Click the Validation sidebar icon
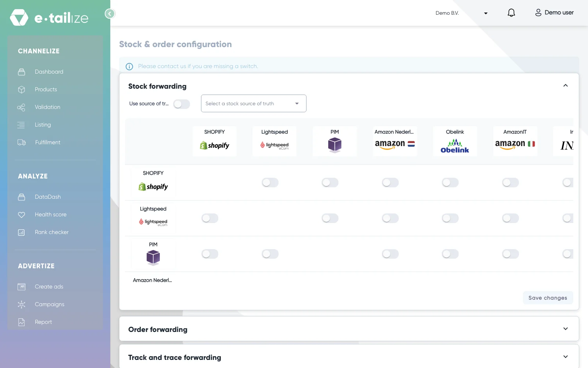The height and width of the screenshot is (368, 588). [21, 107]
